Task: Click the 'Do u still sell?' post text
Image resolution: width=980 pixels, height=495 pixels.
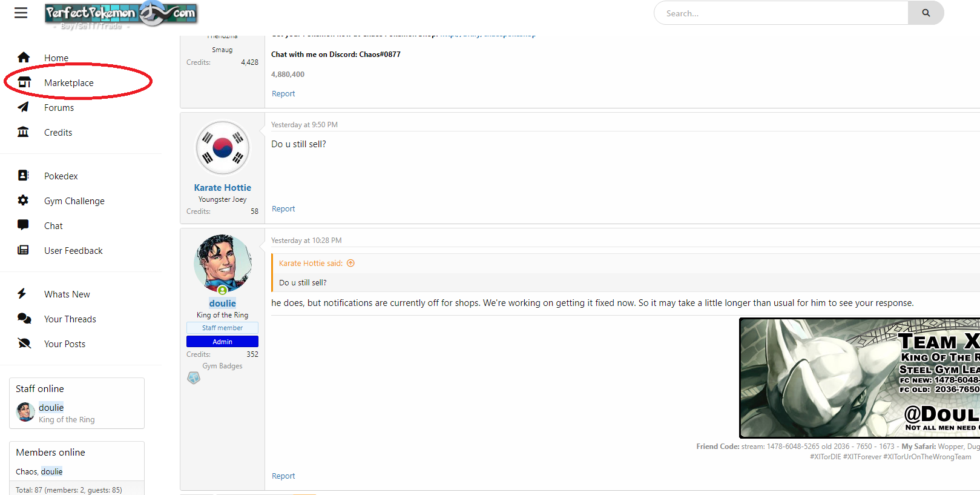Action: (x=298, y=144)
